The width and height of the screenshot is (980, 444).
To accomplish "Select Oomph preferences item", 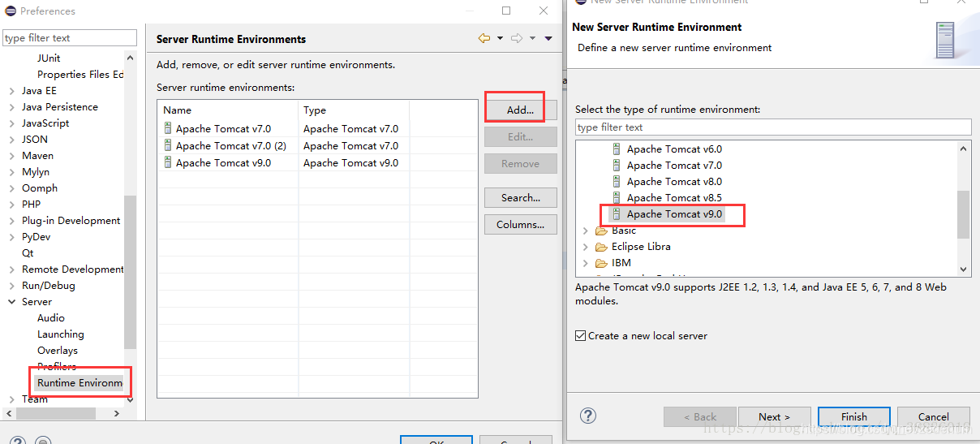I will 40,188.
